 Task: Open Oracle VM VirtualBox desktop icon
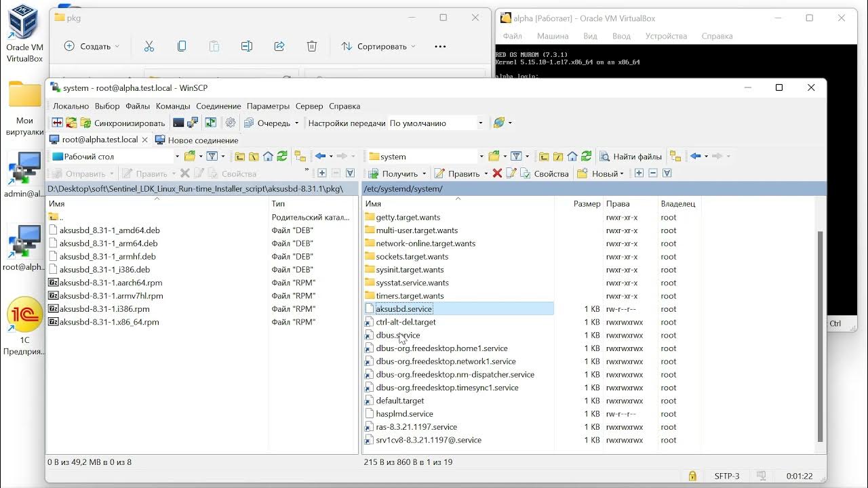click(x=24, y=33)
